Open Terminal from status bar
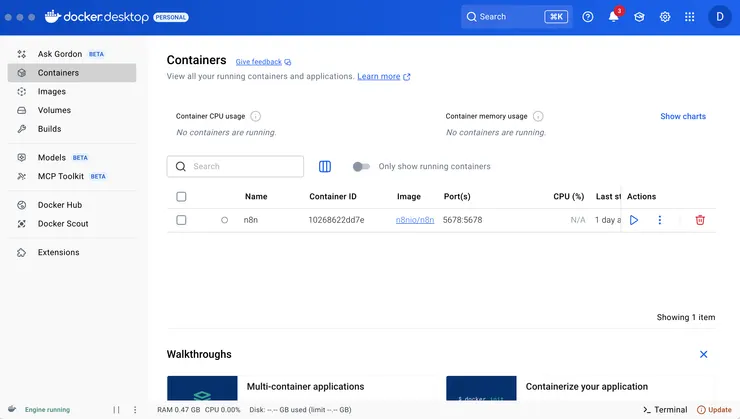The height and width of the screenshot is (419, 740). click(x=664, y=410)
